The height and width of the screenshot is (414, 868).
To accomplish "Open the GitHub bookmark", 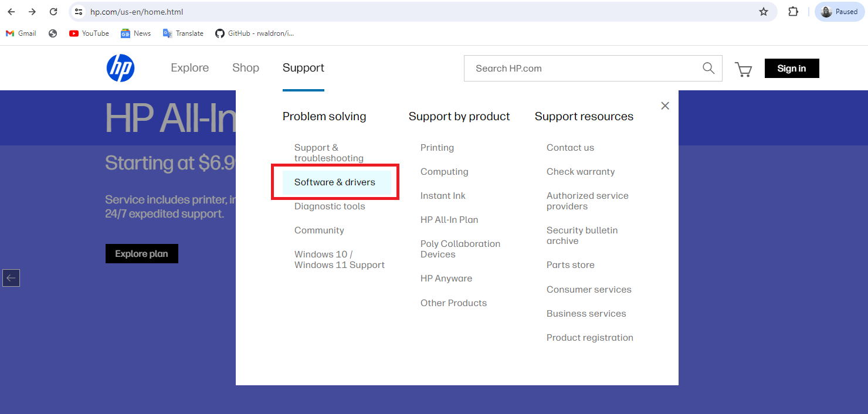I will (x=255, y=33).
